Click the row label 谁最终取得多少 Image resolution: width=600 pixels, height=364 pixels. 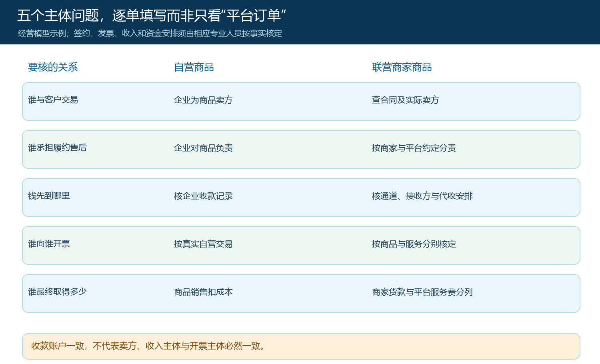click(57, 292)
